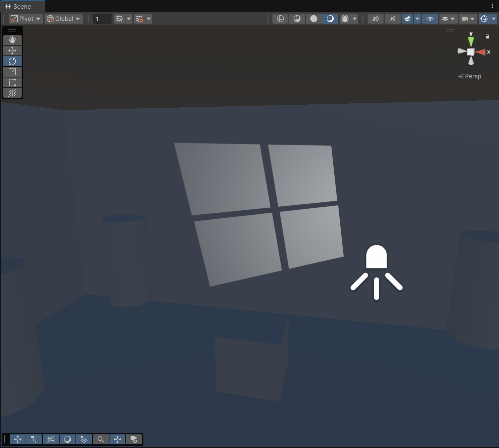Toggle gizmos visibility button

(484, 19)
